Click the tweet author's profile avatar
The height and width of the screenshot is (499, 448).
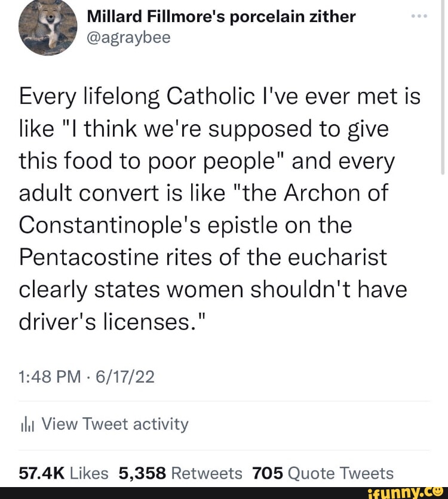[48, 27]
